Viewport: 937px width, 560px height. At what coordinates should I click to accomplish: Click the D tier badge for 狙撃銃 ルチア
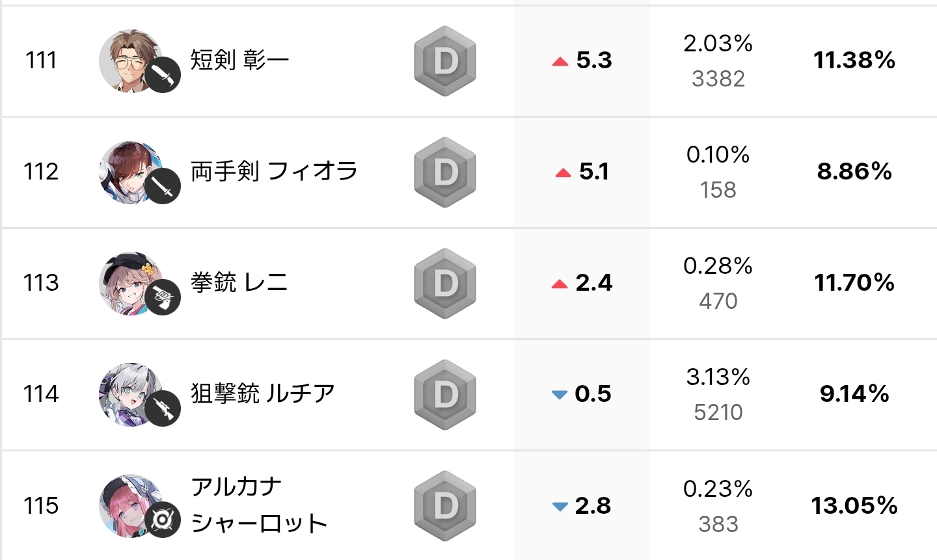[x=445, y=395]
